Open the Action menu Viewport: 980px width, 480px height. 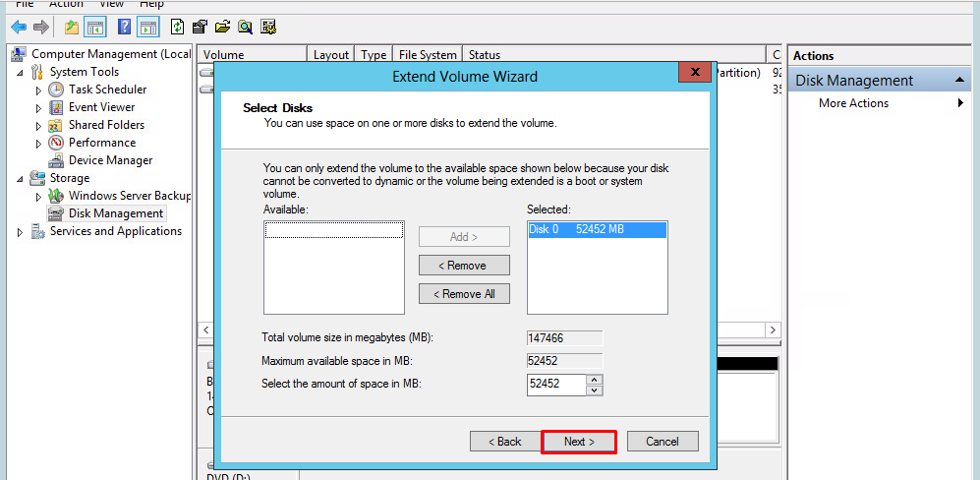[66, 4]
